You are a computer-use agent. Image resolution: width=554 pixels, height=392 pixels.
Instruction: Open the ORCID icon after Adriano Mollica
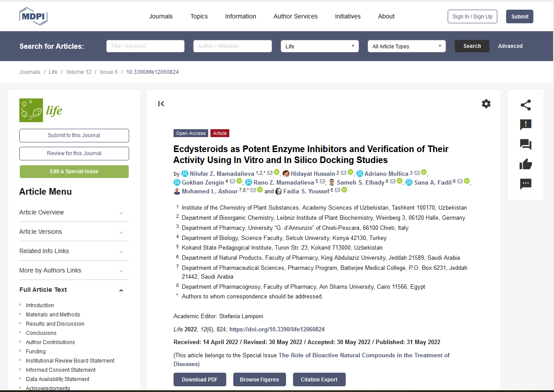[x=424, y=172]
